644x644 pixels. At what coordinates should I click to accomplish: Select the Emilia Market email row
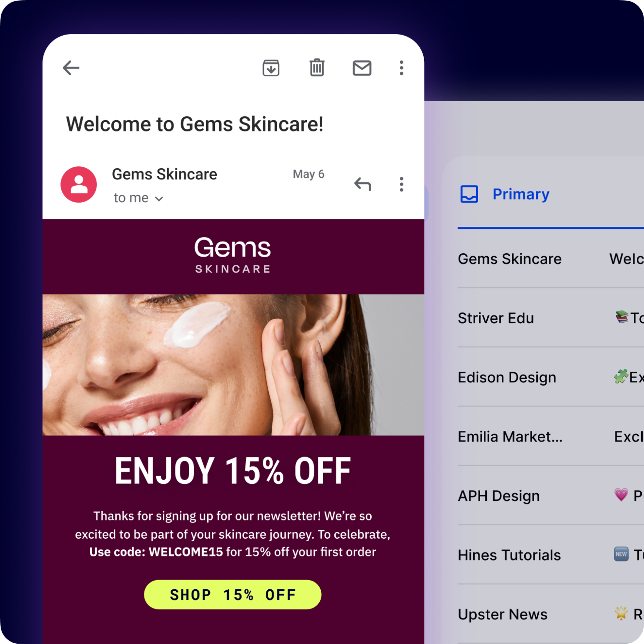551,436
